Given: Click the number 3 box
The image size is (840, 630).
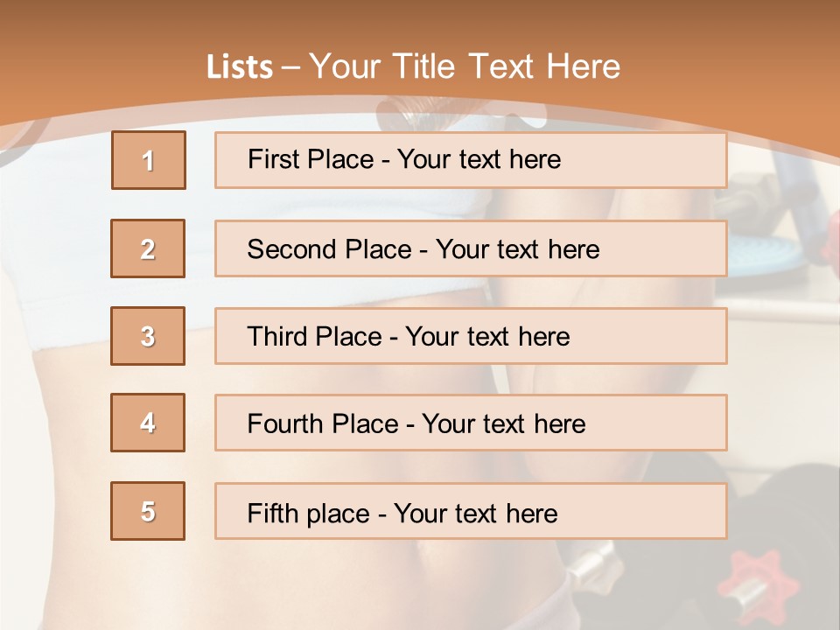Looking at the screenshot, I should [x=148, y=336].
